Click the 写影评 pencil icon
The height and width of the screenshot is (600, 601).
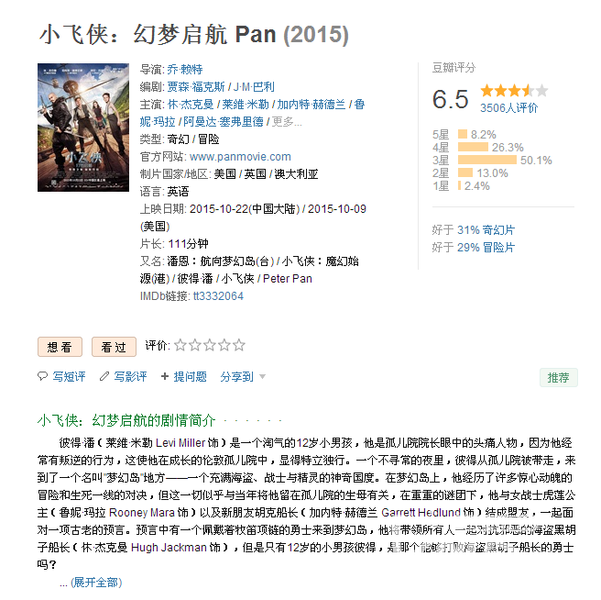point(104,376)
